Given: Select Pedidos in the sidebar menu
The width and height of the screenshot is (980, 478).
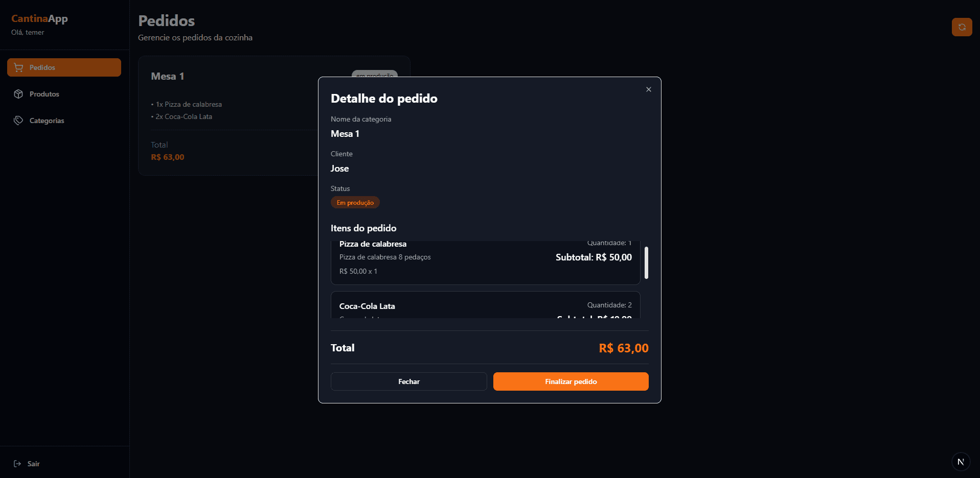Looking at the screenshot, I should point(63,67).
